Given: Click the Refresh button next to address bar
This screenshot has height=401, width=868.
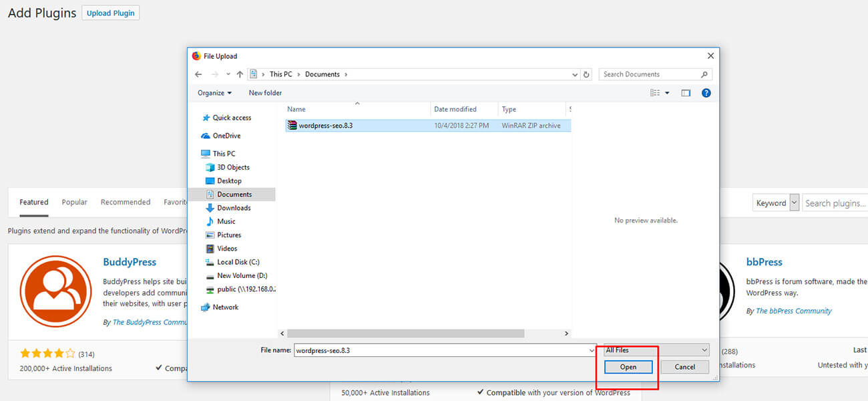Looking at the screenshot, I should [x=586, y=74].
